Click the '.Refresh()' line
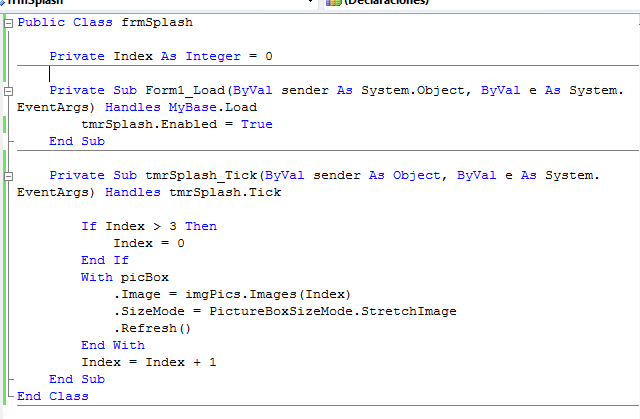The image size is (640, 419). [x=152, y=328]
